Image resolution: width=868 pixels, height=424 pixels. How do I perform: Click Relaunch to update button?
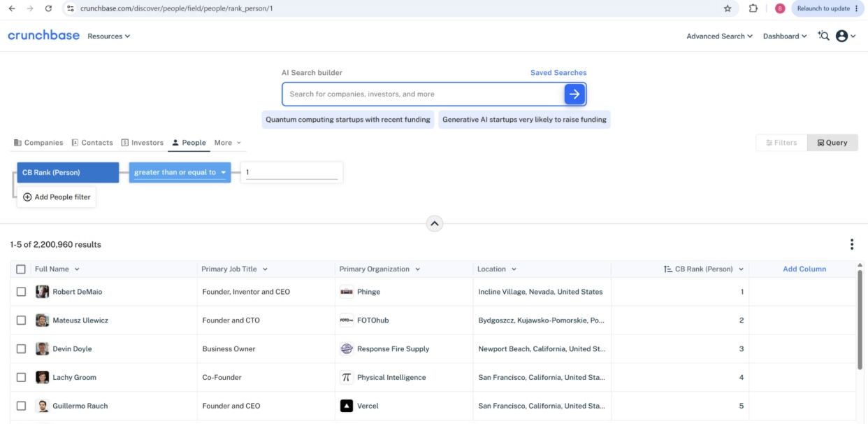click(x=827, y=8)
